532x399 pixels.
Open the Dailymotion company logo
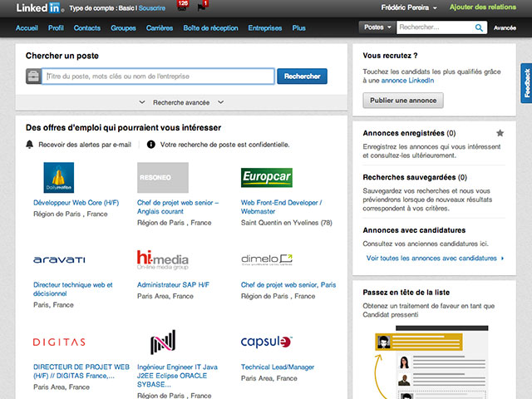(x=59, y=177)
